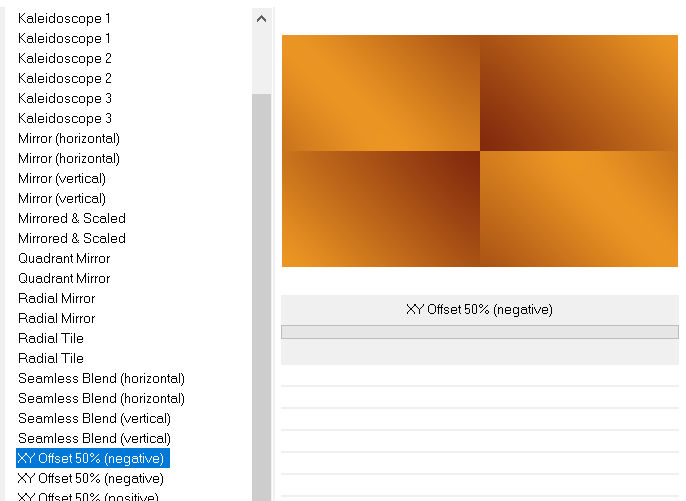686x501 pixels.
Task: Select the unhighlighted XY Offset 50% (negative) entry
Action: tap(92, 478)
